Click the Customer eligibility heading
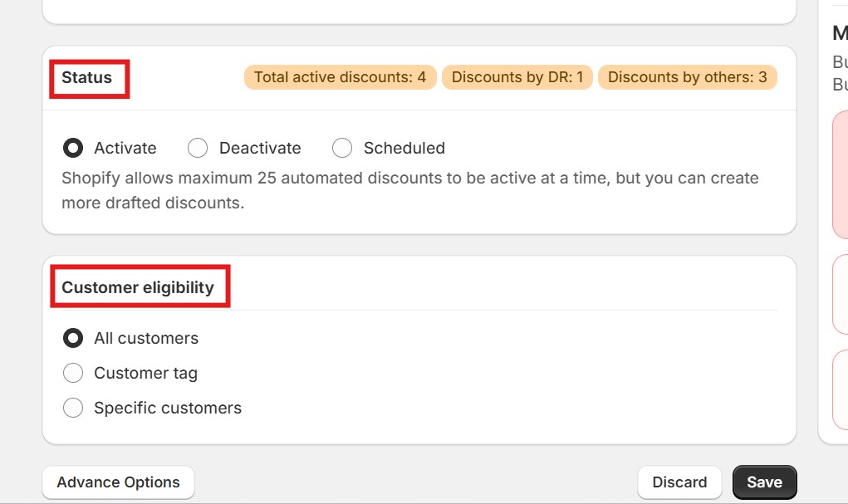 pyautogui.click(x=139, y=286)
